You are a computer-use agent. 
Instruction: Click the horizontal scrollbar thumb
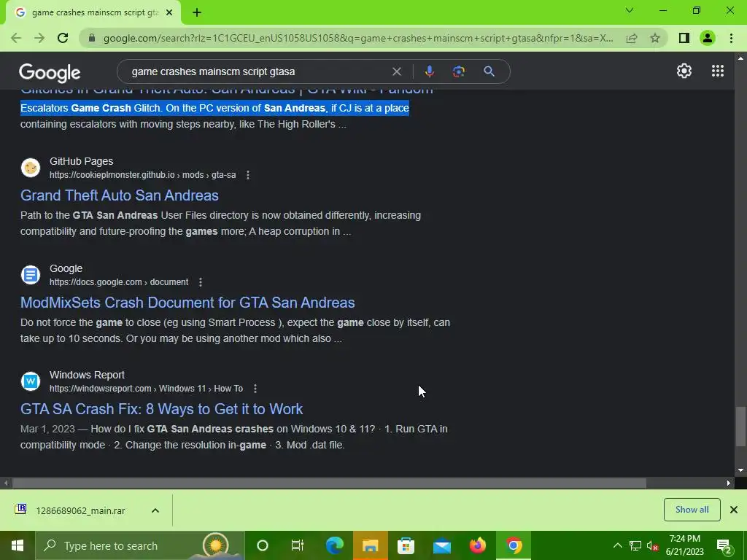click(x=329, y=483)
